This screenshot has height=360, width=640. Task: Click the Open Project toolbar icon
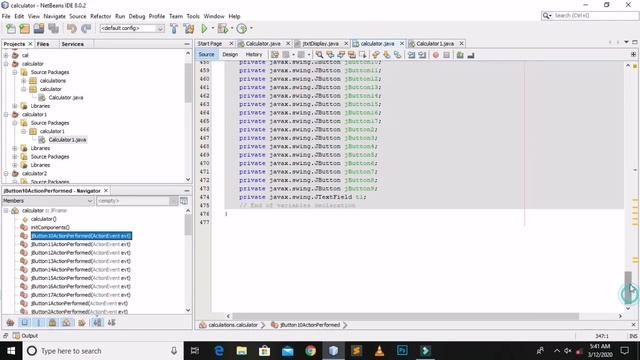pyautogui.click(x=39, y=29)
